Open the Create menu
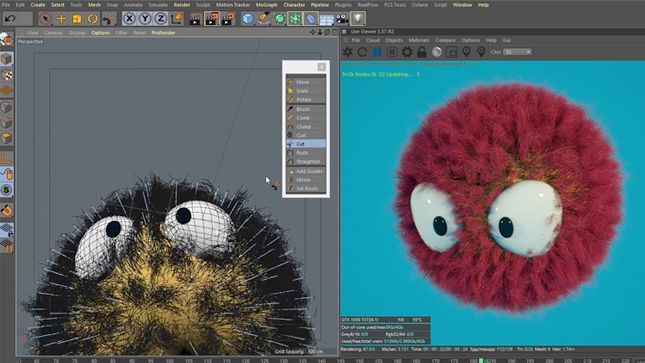645x363 pixels. point(38,5)
